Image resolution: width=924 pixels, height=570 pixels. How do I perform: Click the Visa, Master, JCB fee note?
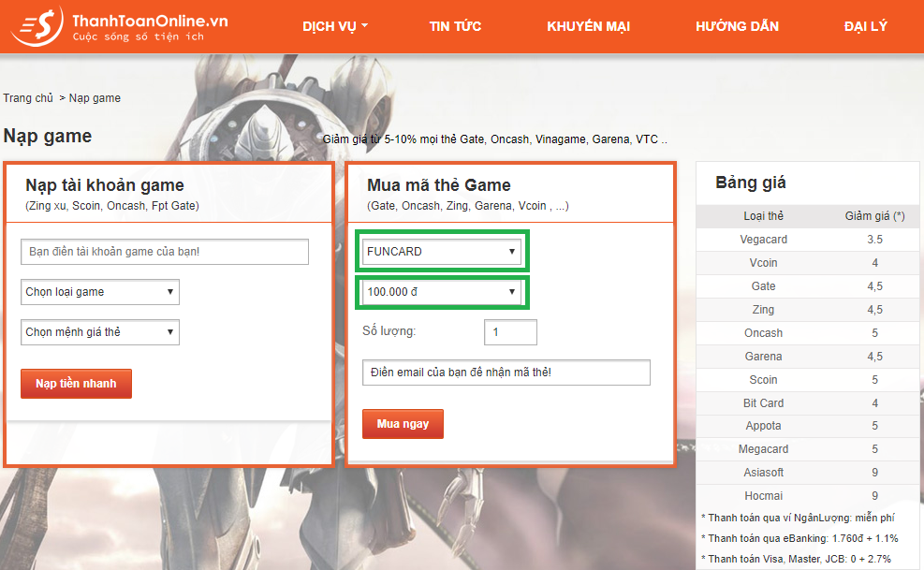[x=796, y=559]
